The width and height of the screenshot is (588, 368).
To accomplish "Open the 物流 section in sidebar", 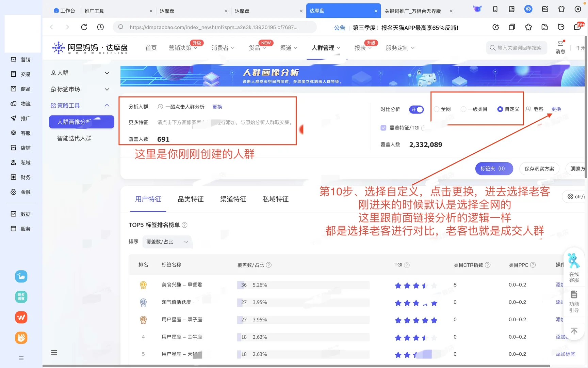I will [21, 104].
